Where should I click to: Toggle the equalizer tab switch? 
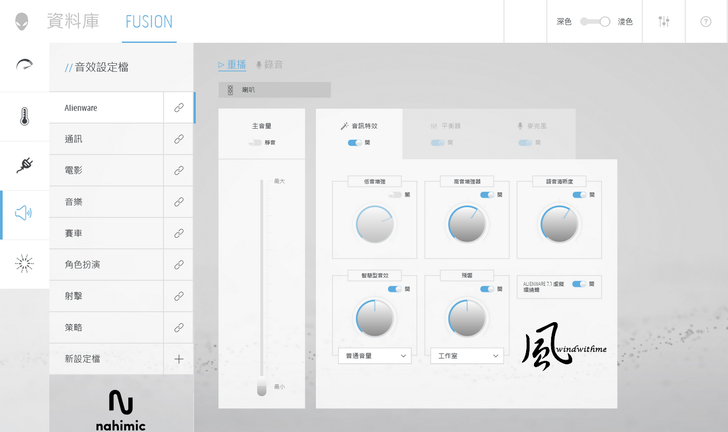pos(438,143)
